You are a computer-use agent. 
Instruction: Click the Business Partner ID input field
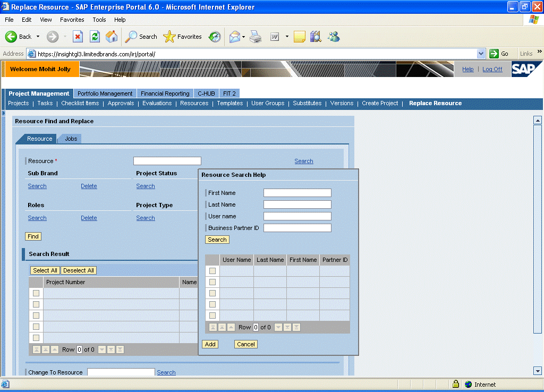(x=297, y=228)
